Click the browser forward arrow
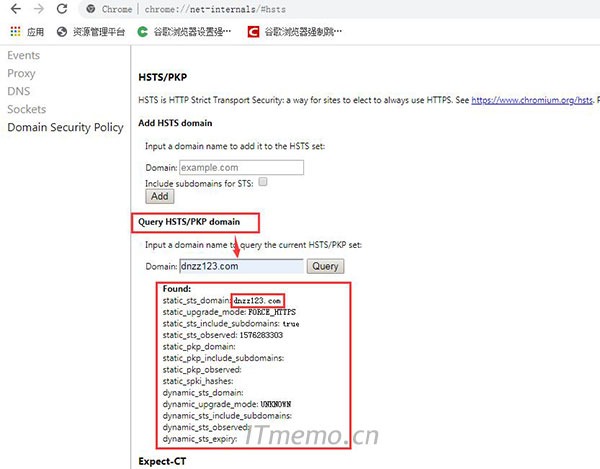Screen dimensions: 600x469 pos(39,8)
